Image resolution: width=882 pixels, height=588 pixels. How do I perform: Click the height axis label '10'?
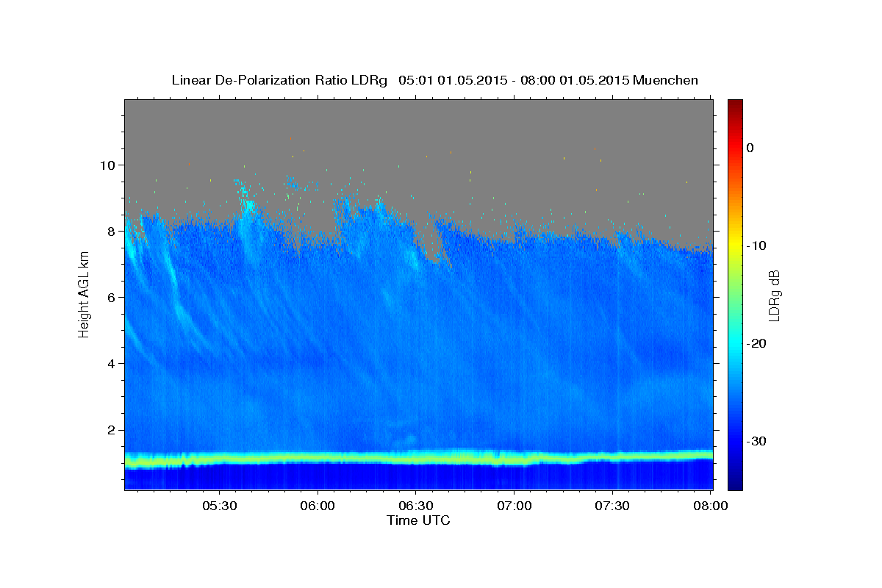click(109, 165)
